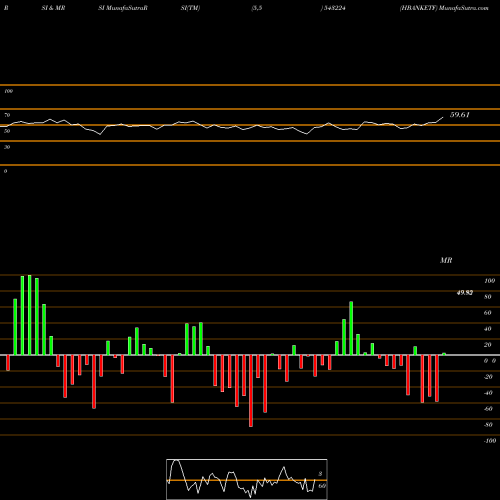
Task: Click the MR value label 49.82
Action: (x=465, y=293)
